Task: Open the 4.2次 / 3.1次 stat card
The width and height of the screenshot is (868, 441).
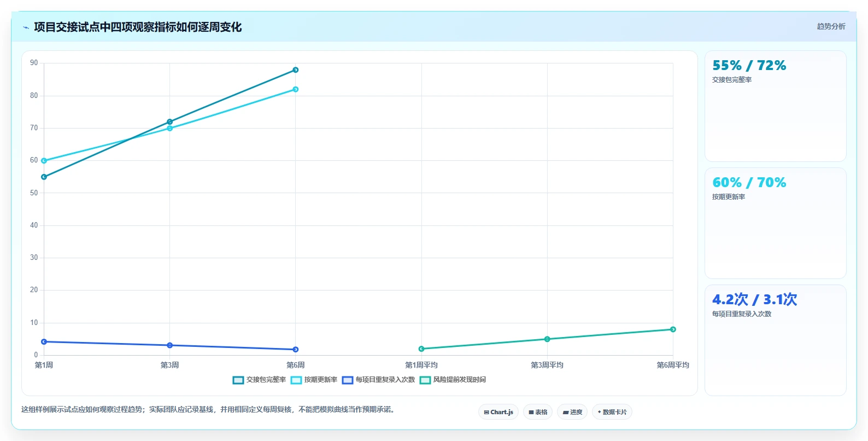Action: 776,340
